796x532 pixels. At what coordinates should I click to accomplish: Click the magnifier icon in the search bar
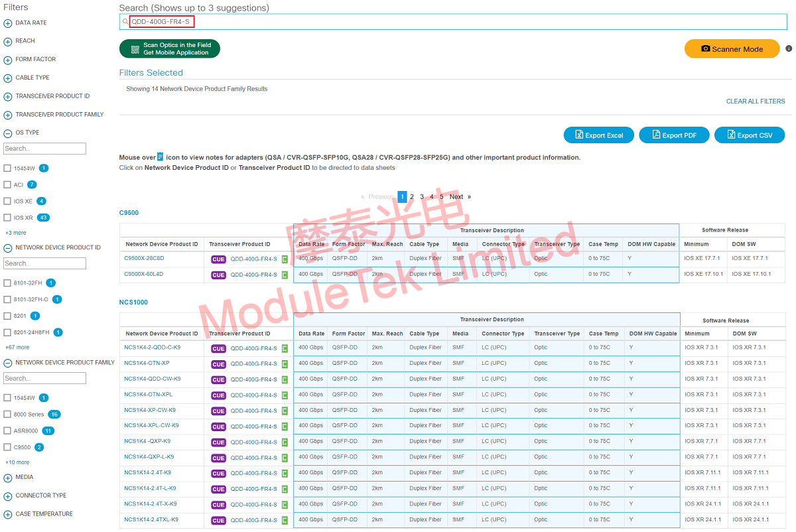125,21
